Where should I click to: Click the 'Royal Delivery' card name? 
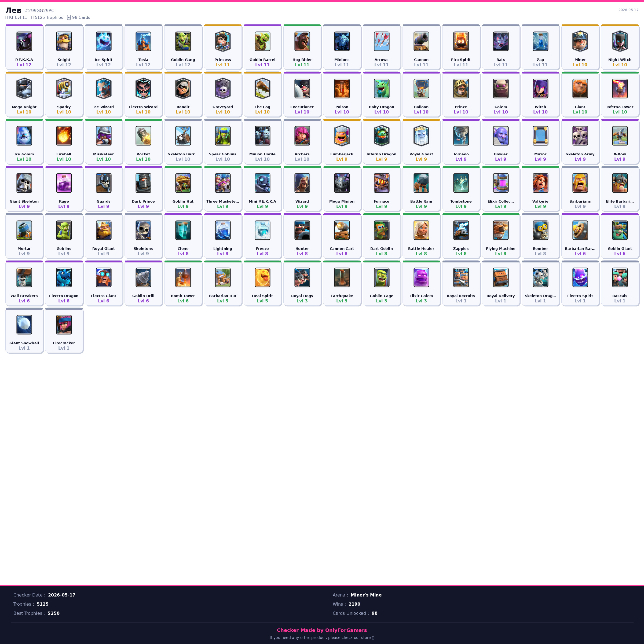pyautogui.click(x=500, y=296)
